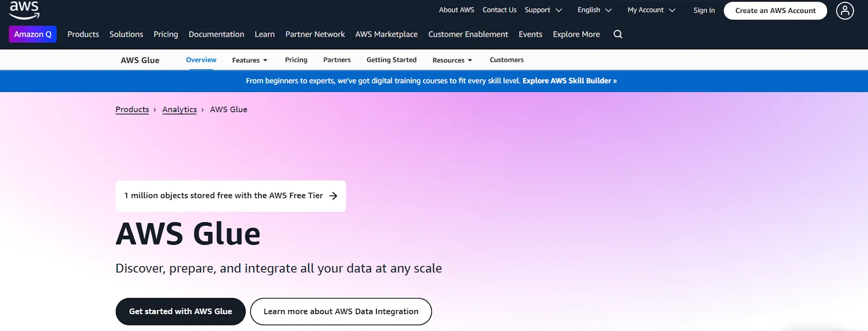Go to Products breadcrumb
Screen dimensions: 868x331
[x=132, y=109]
